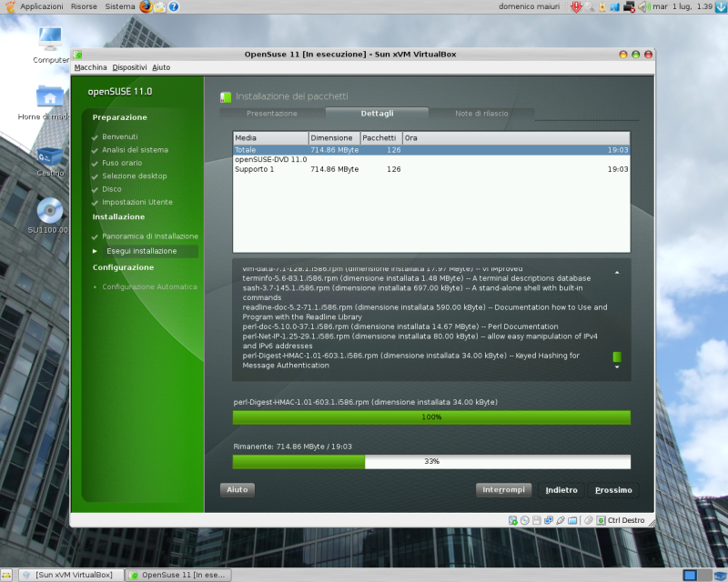This screenshot has width=728, height=582.
Task: Click the down arrow of the package list scrollbar
Action: point(617,367)
